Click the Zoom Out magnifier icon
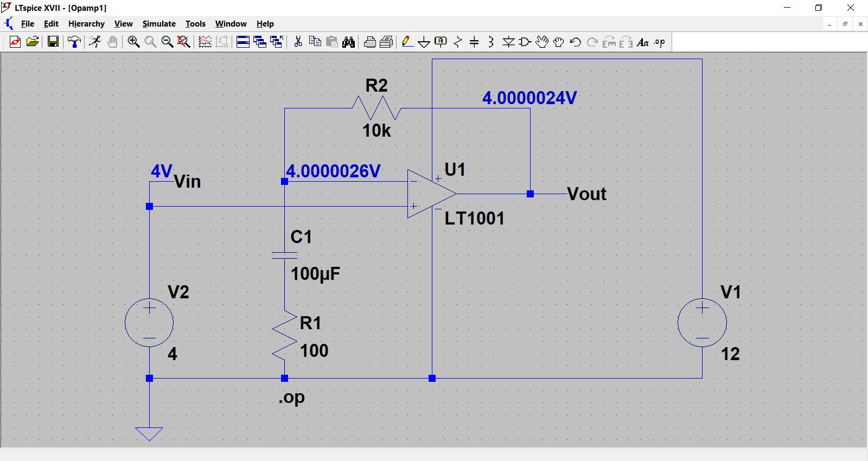 click(x=167, y=42)
